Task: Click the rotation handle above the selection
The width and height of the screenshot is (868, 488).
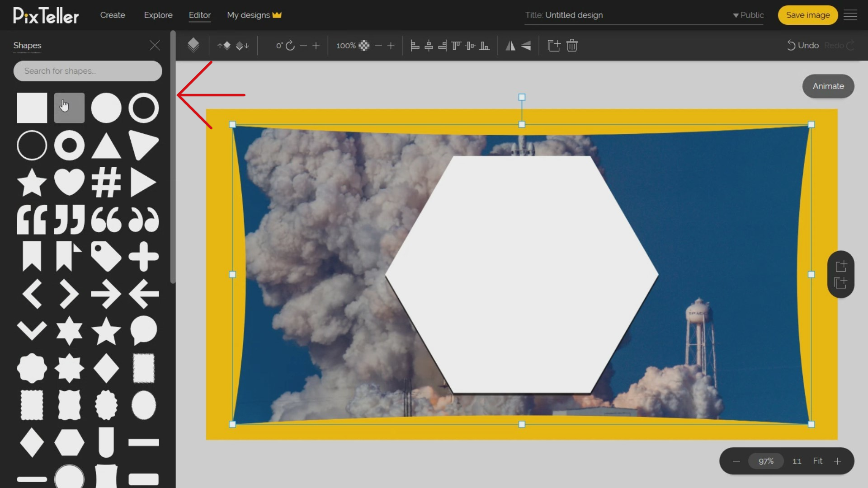Action: coord(522,97)
